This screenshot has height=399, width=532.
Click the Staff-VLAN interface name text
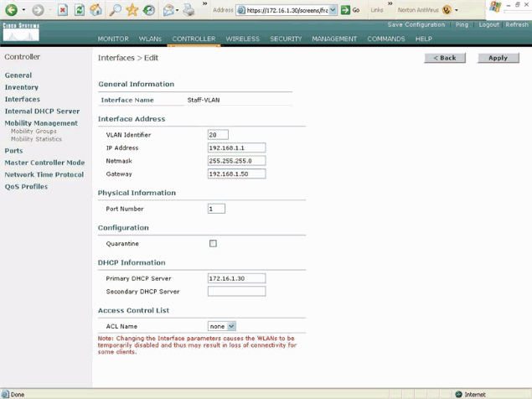coord(204,101)
